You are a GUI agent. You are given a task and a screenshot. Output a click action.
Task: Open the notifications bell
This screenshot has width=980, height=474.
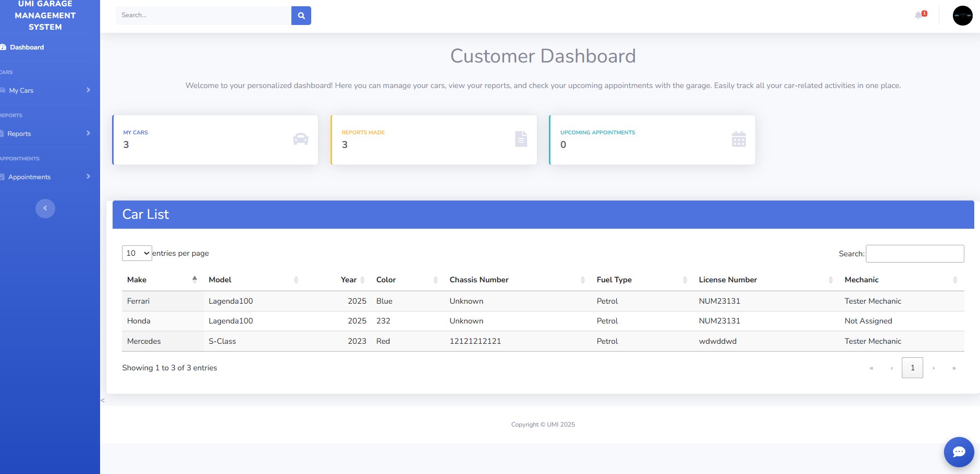[x=920, y=15]
